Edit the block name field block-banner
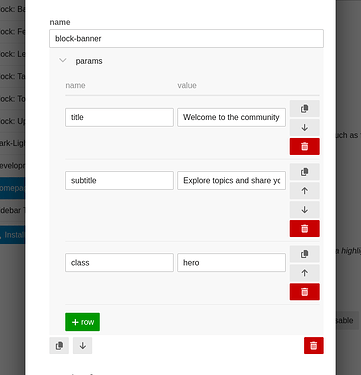 coord(186,38)
